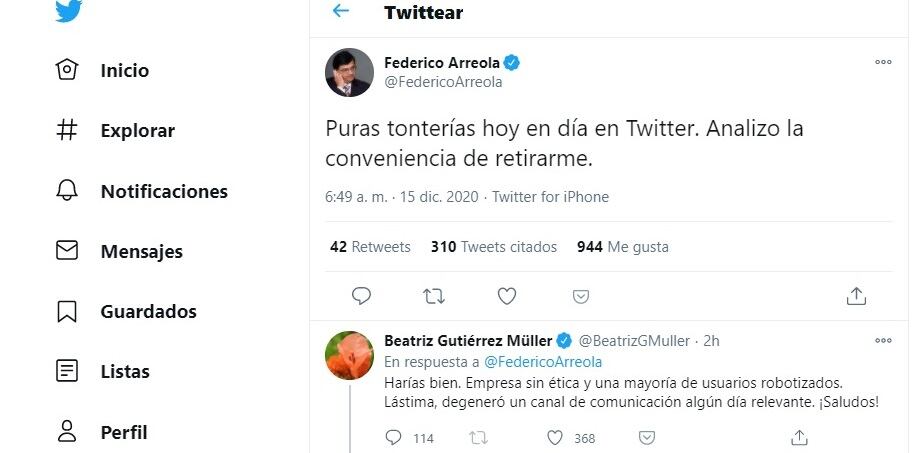Go back with the left arrow
The height and width of the screenshot is (453, 917).
341,12
